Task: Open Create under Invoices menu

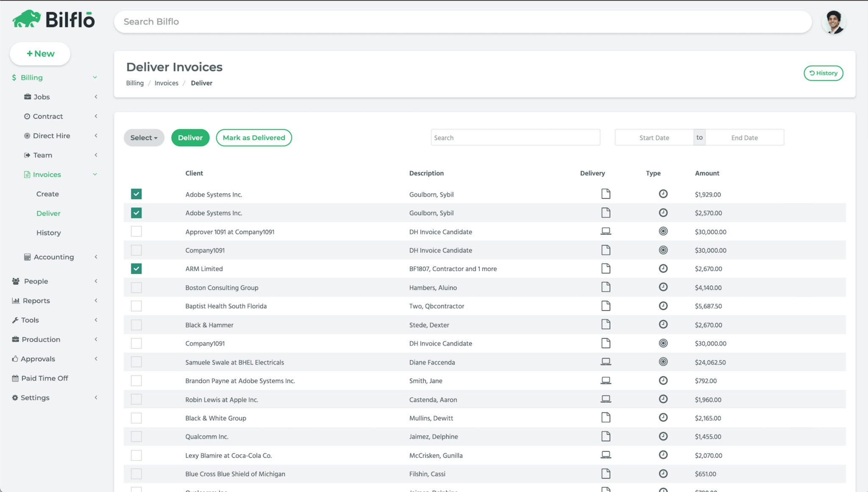Action: (47, 194)
